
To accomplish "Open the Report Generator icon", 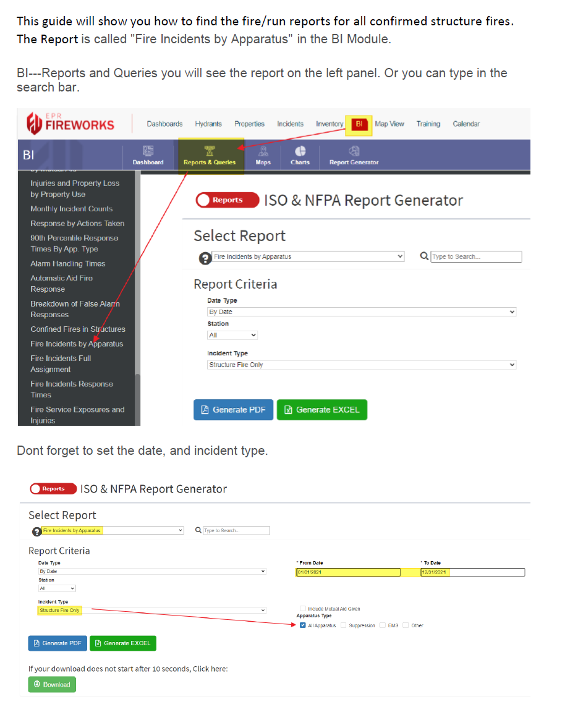I will (354, 156).
